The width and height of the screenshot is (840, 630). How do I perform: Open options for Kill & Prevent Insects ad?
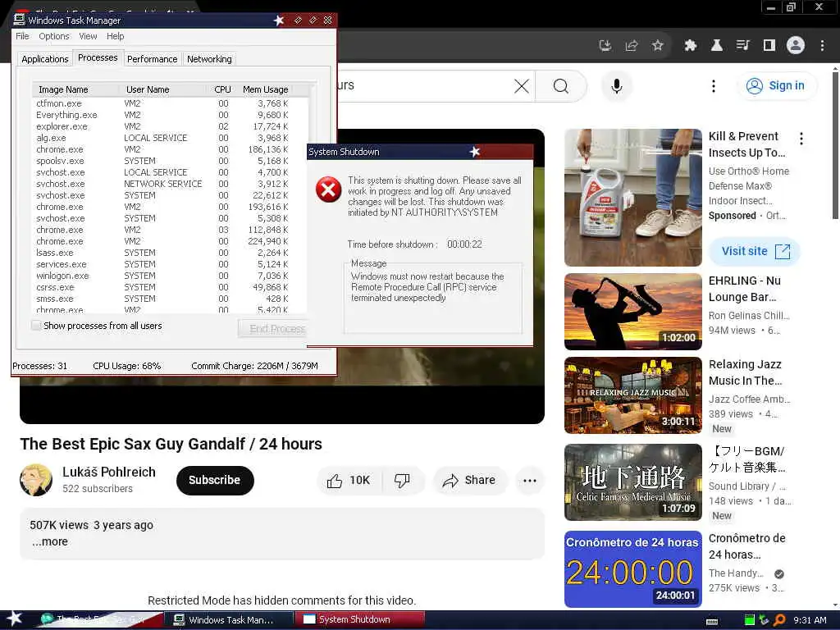click(x=801, y=139)
